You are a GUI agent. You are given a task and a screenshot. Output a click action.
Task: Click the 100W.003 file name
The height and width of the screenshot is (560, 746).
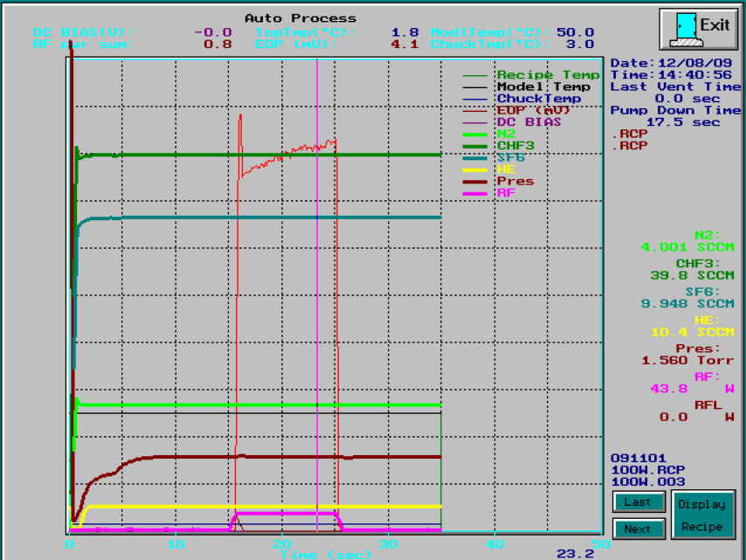coord(647,482)
